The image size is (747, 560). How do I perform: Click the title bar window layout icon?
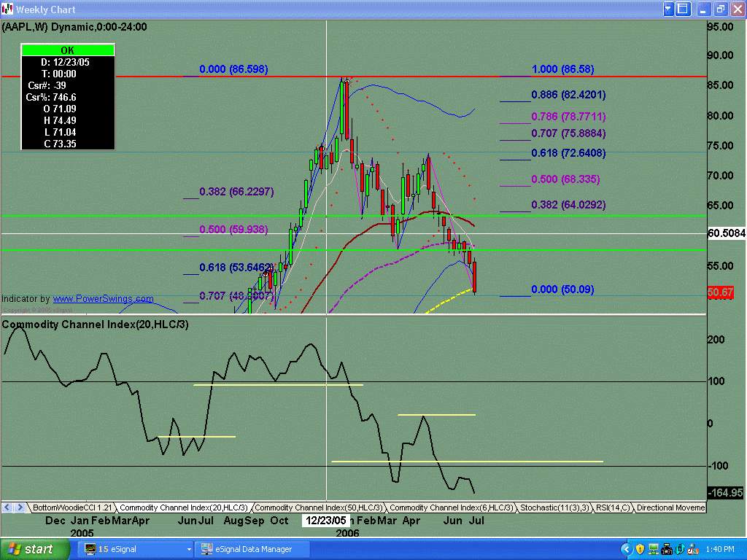coord(683,9)
